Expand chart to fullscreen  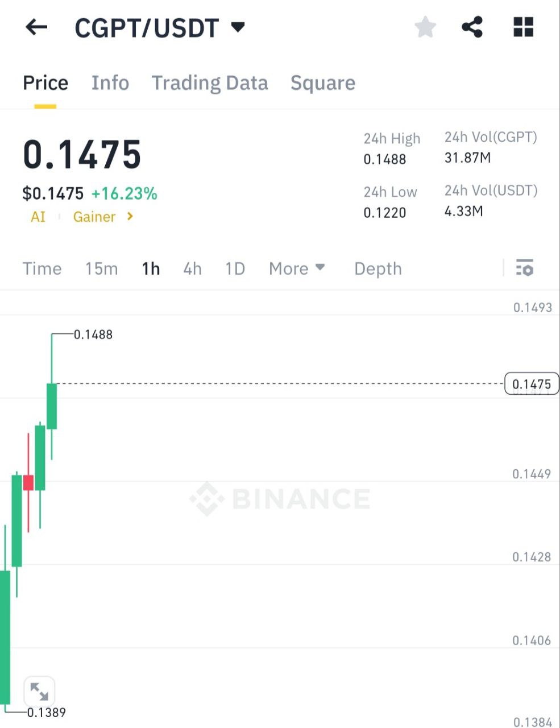click(39, 692)
